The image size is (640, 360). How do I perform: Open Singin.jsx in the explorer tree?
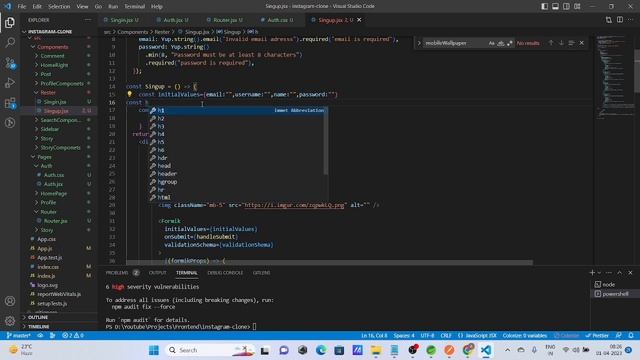55,102
